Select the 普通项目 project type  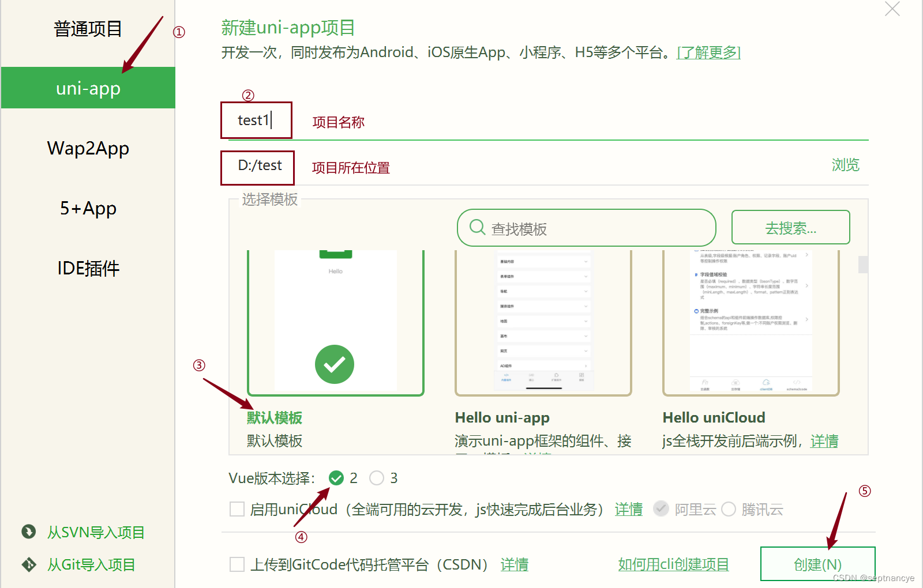[x=88, y=29]
